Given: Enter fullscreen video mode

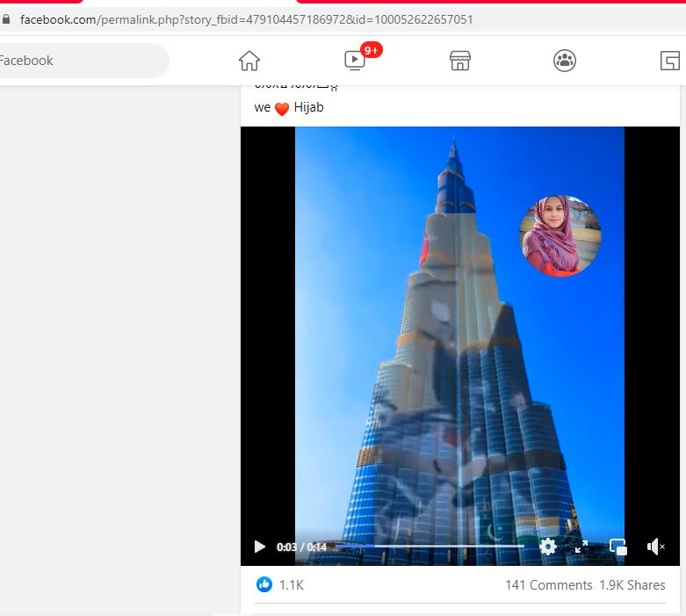Looking at the screenshot, I should 581,547.
